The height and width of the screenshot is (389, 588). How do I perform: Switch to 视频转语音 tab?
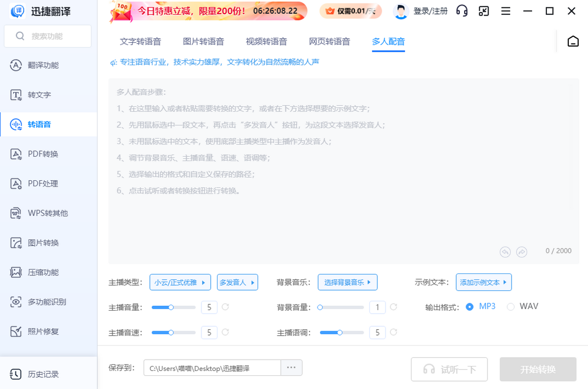[267, 42]
